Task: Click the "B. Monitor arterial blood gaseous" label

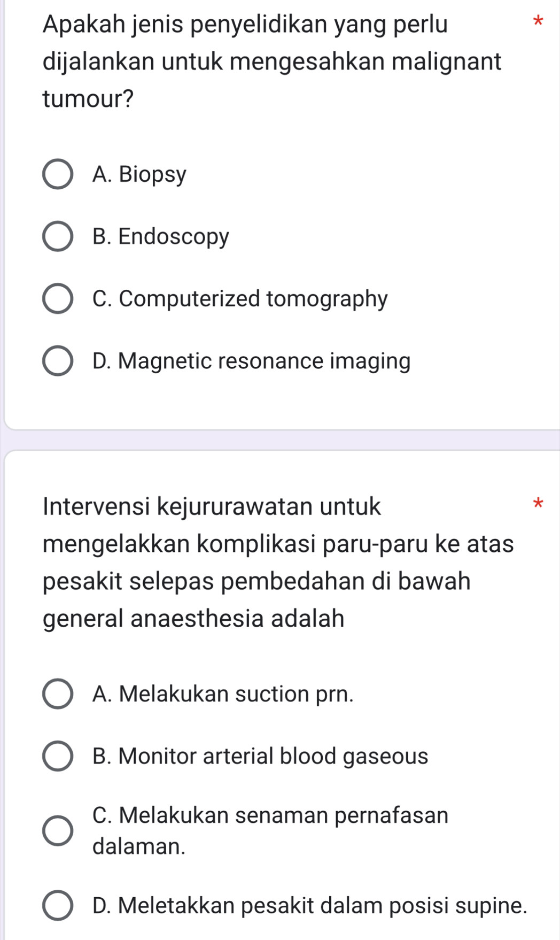Action: tap(260, 756)
